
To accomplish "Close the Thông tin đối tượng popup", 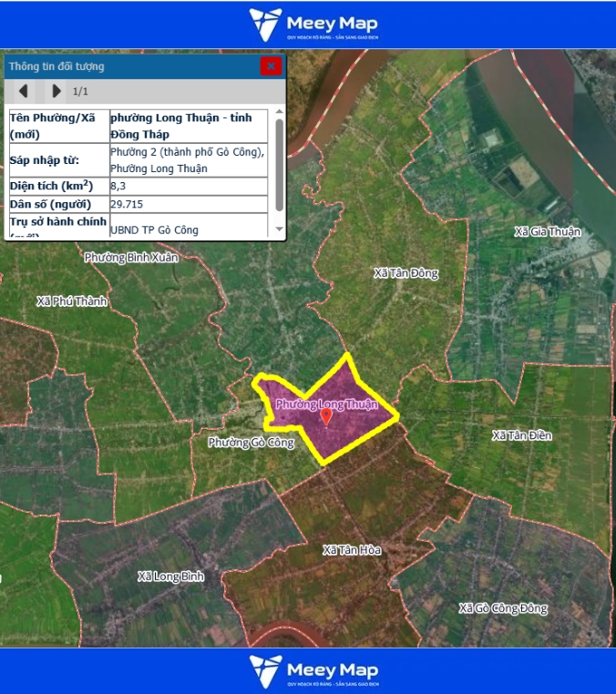I will [271, 66].
